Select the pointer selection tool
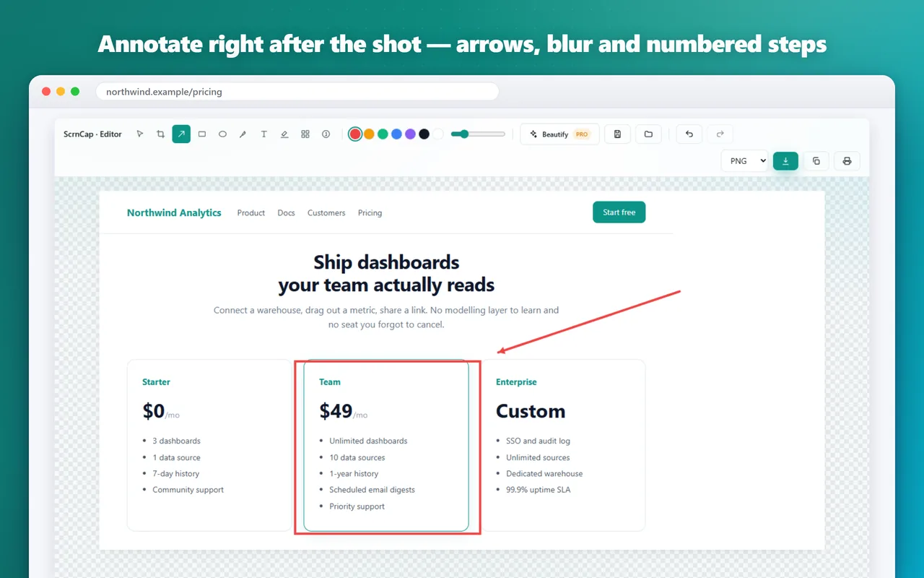924x578 pixels. 140,134
